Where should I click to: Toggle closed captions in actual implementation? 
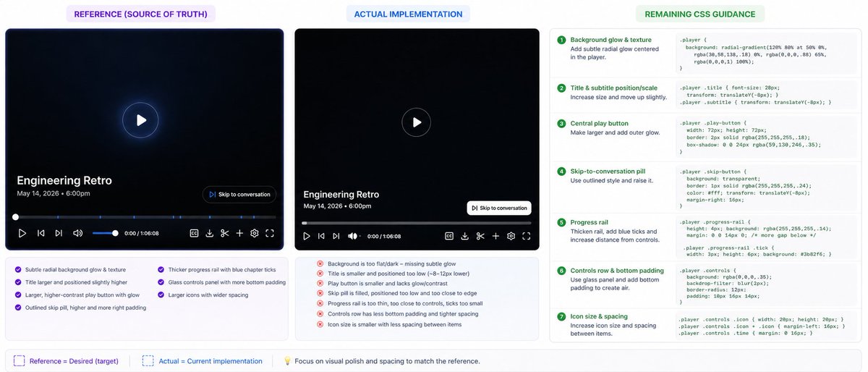click(x=449, y=236)
